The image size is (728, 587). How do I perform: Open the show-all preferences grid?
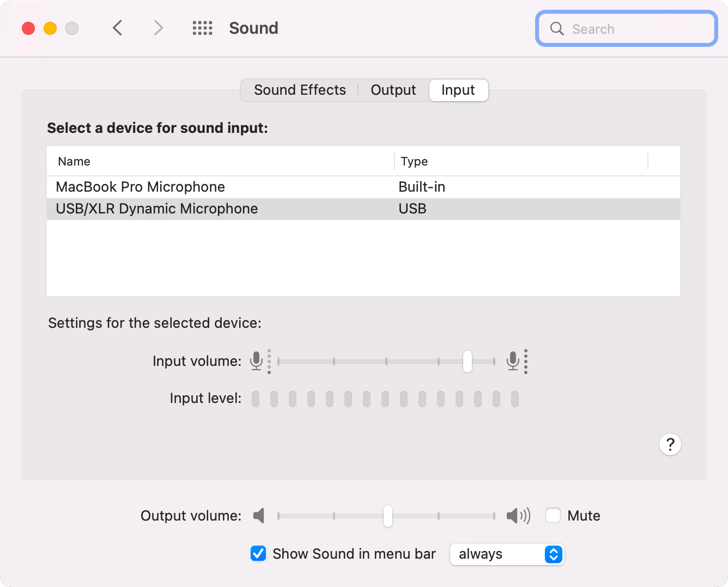202,28
